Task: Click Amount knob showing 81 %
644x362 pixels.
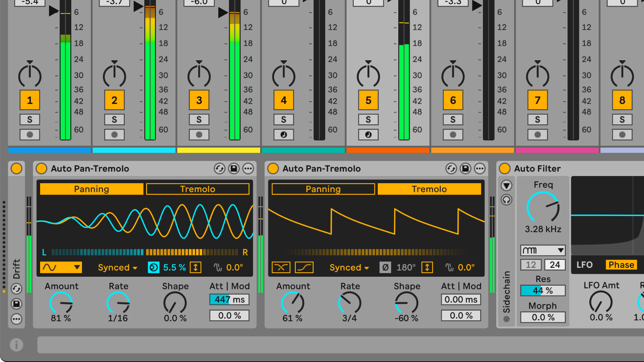Action: [x=61, y=303]
